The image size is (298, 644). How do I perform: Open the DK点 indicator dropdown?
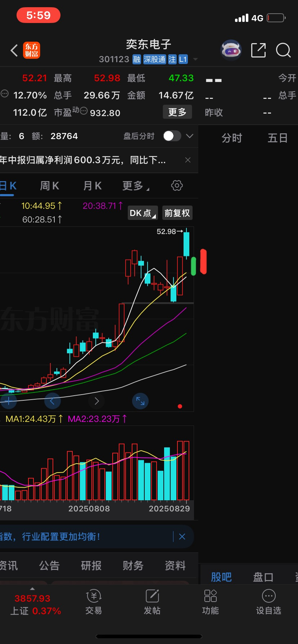143,213
